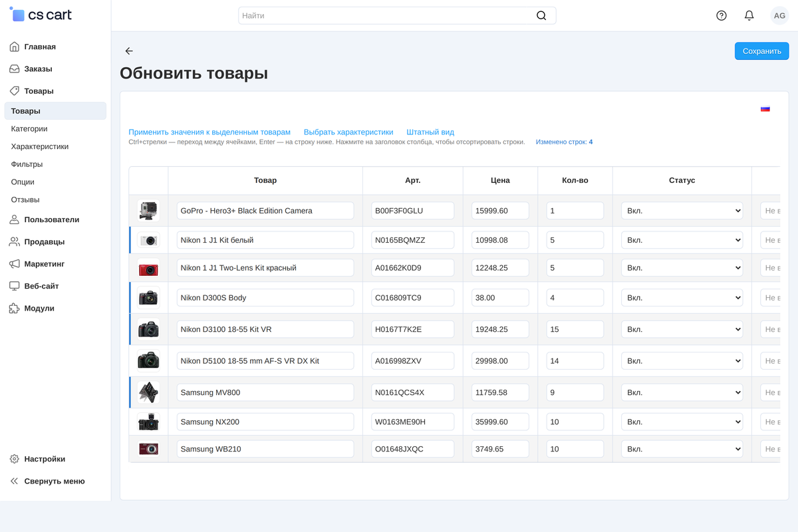Click quantity field of Samsung MV800
The width and height of the screenshot is (798, 532).
(x=575, y=392)
